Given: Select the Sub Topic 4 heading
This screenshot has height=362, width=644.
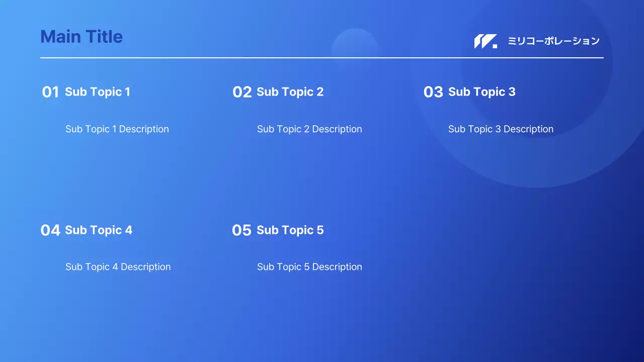Looking at the screenshot, I should click(99, 230).
